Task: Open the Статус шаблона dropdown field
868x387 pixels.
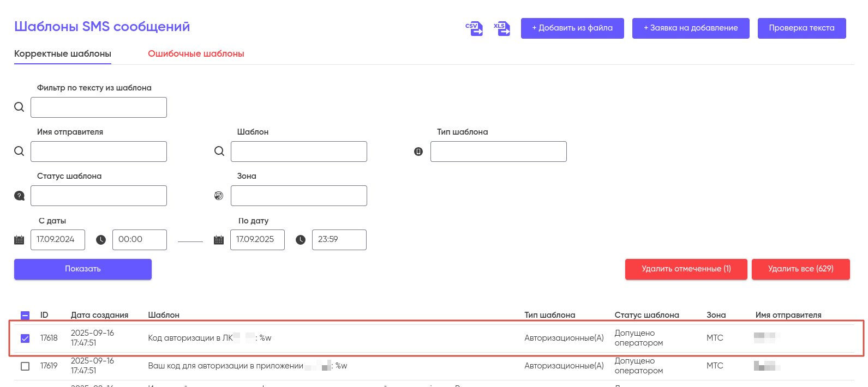Action: [x=99, y=196]
